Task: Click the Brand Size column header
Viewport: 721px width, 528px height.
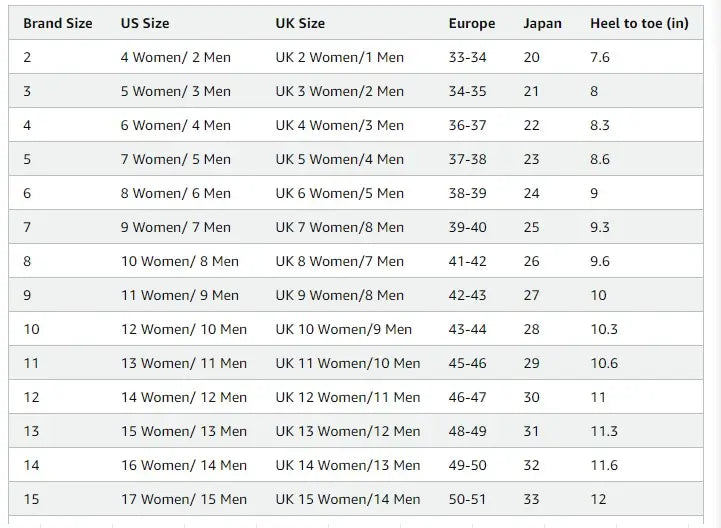Action: click(58, 23)
